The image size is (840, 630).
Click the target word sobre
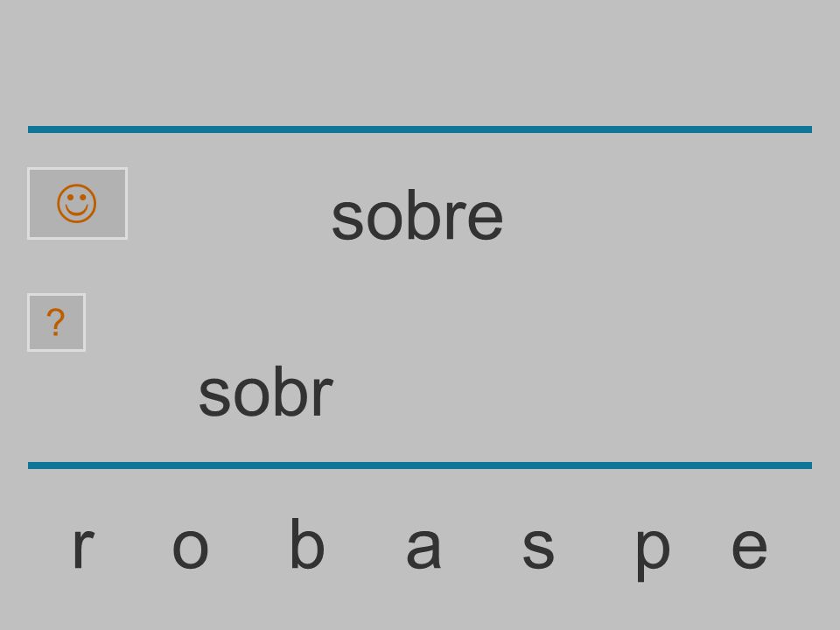pos(417,216)
